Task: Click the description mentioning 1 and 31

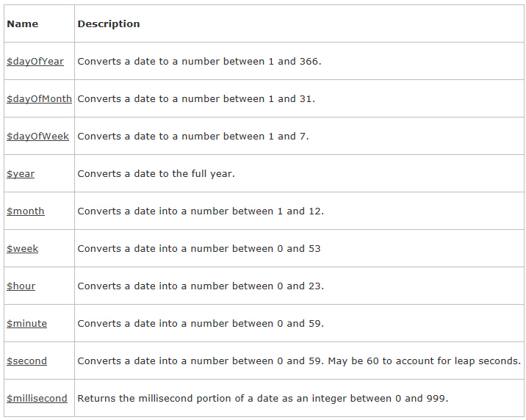Action: pyautogui.click(x=196, y=99)
